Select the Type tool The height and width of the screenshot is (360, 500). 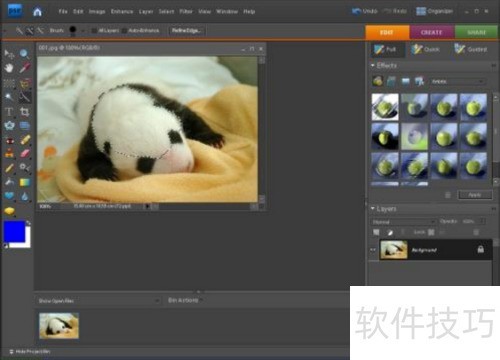(x=9, y=111)
